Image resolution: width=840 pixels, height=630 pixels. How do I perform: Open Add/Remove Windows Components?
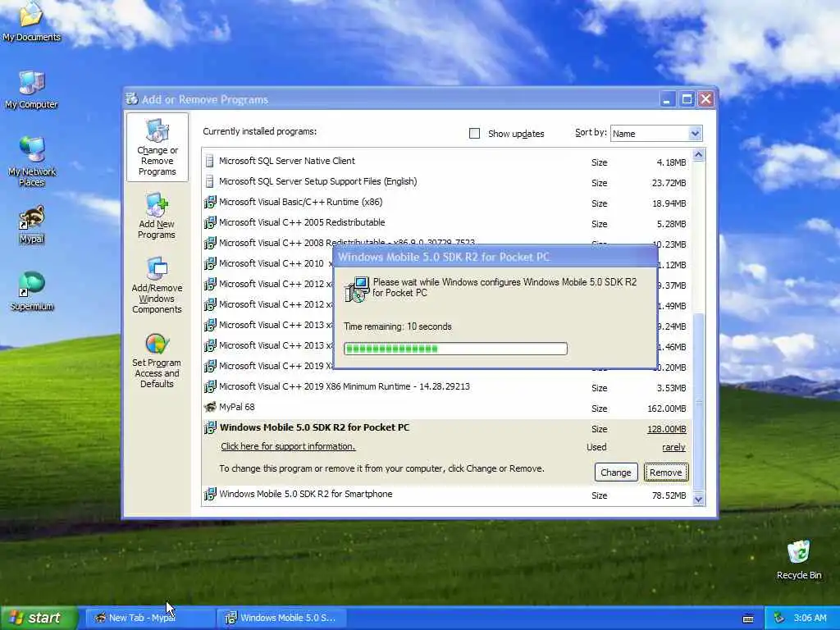(x=157, y=285)
